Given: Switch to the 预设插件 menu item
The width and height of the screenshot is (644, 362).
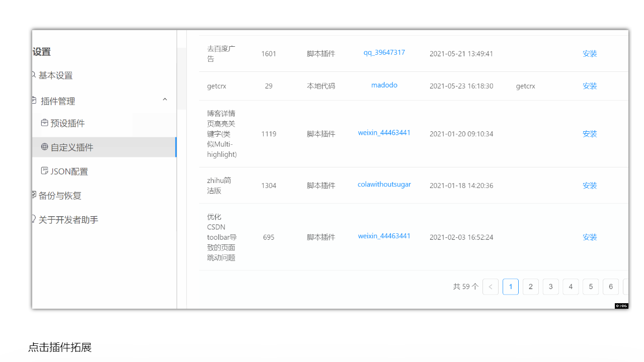Looking at the screenshot, I should click(x=66, y=123).
